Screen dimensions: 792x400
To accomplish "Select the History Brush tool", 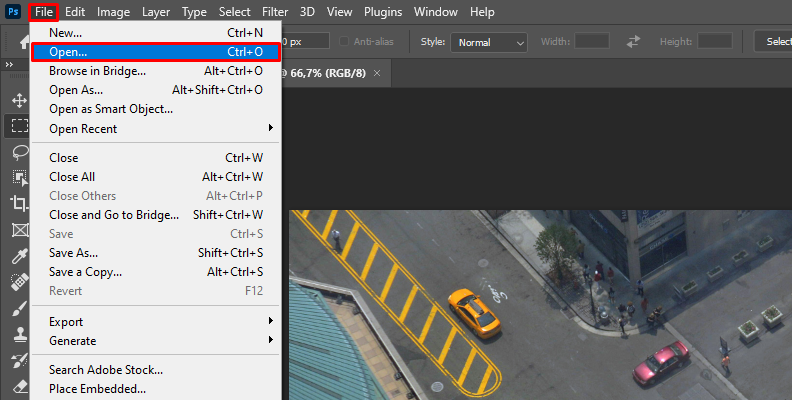I will [20, 361].
